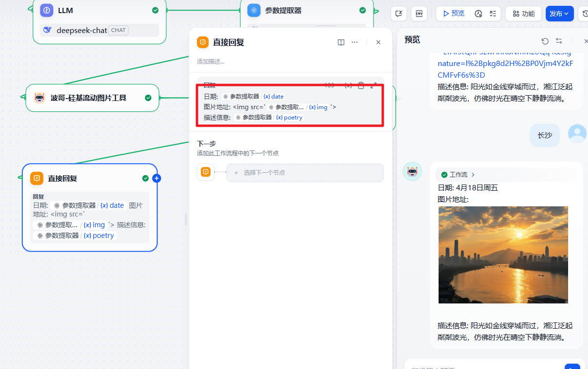Click the 添加描述 description field

[x=211, y=62]
